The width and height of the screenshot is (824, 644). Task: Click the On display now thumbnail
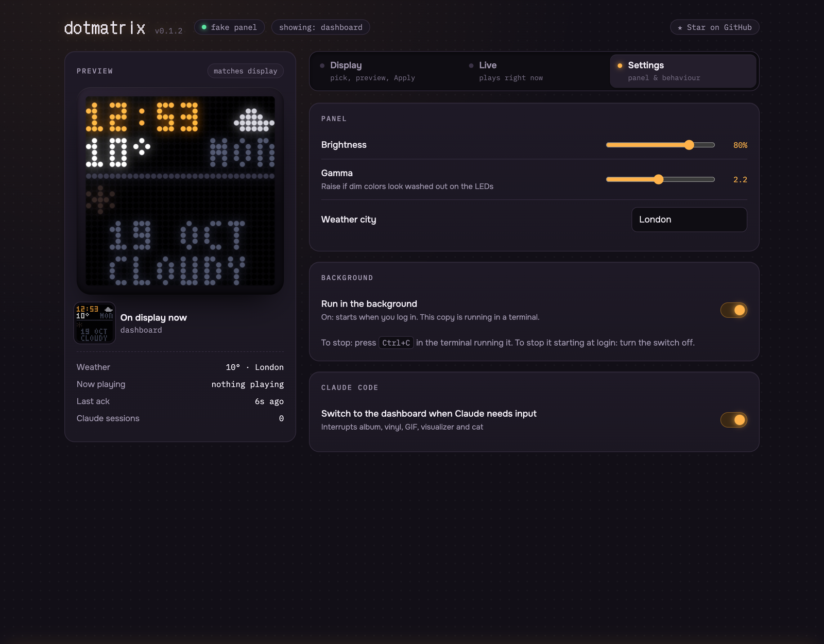coord(95,323)
